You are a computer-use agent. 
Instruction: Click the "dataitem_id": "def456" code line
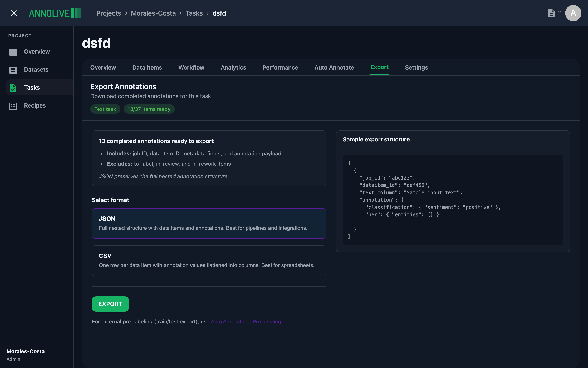tap(394, 185)
